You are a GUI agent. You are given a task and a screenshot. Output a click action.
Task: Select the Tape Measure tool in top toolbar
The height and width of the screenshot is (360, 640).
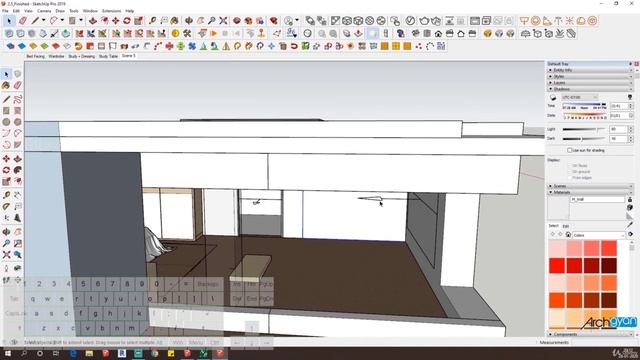pyautogui.click(x=152, y=20)
